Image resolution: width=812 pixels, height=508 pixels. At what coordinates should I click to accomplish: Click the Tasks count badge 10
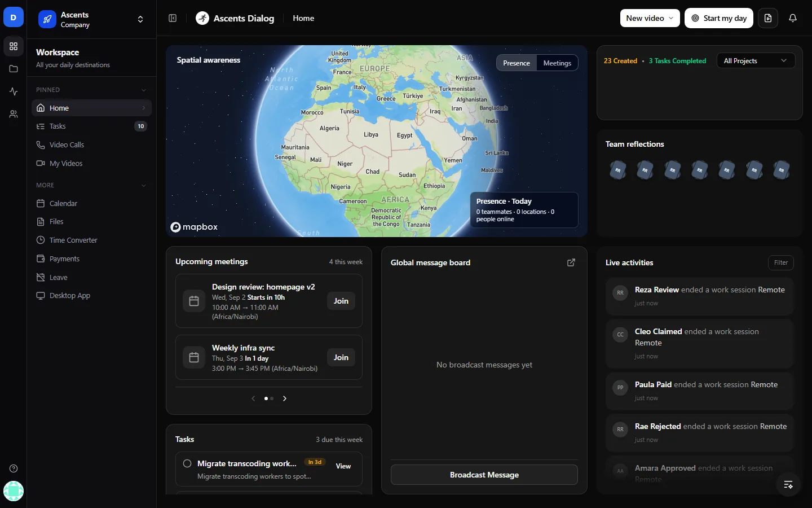coord(141,126)
